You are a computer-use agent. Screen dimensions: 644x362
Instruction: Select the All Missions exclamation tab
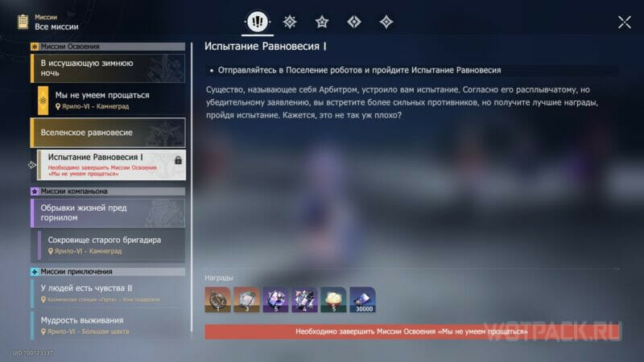(x=258, y=22)
